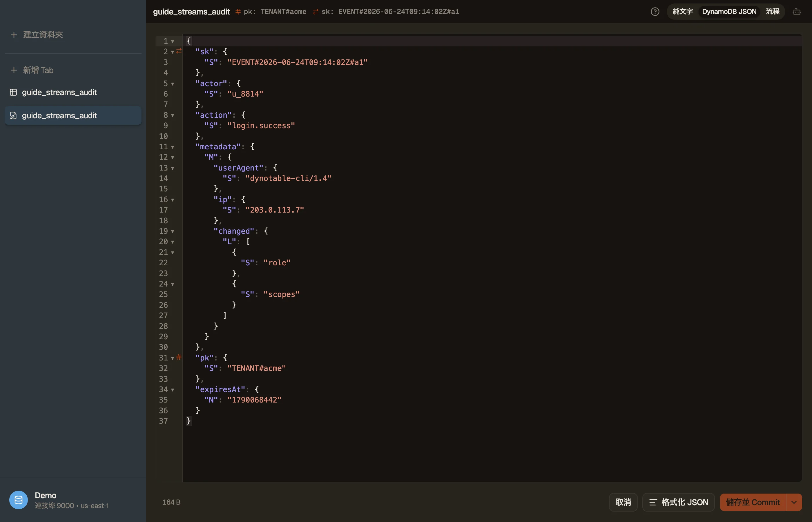
Task: Collapse the fold arrow on line 21
Action: tap(173, 253)
